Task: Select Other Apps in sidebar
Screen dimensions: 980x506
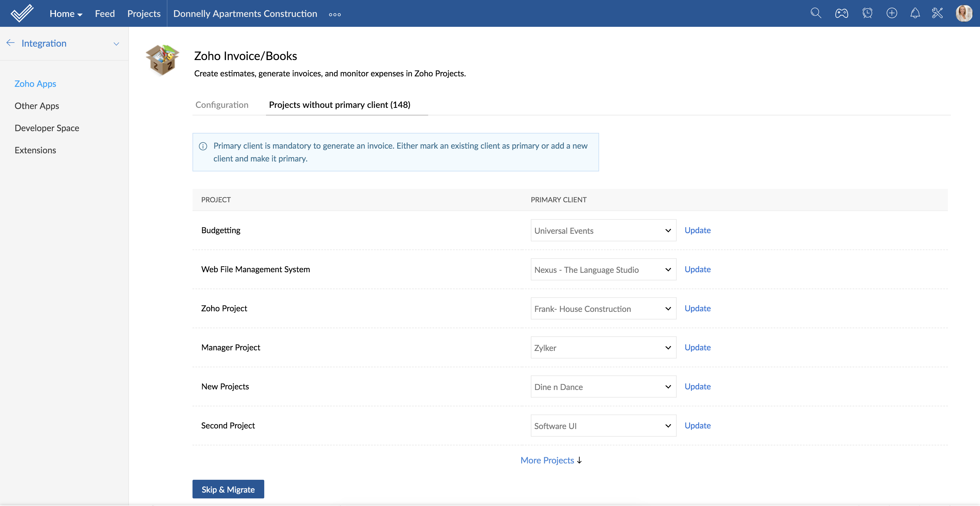Action: tap(37, 106)
